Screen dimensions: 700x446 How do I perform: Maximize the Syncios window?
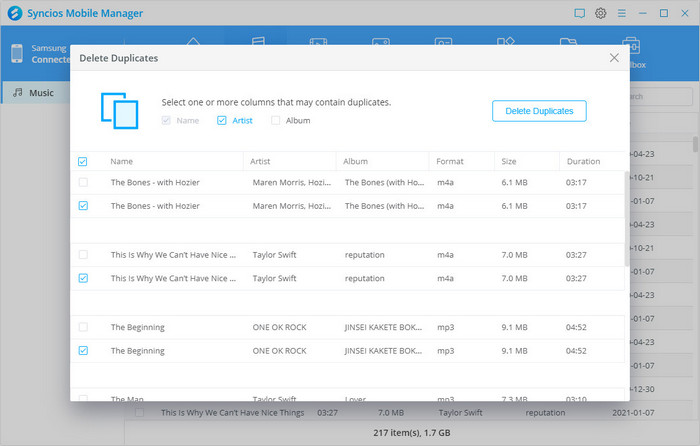[x=664, y=13]
